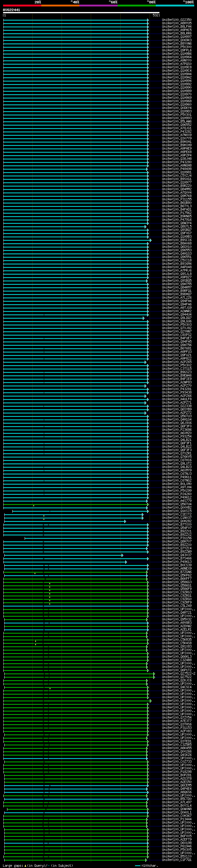Select UniRef100_P31156 label
This screenshot has width=197, height=868.
177,538
